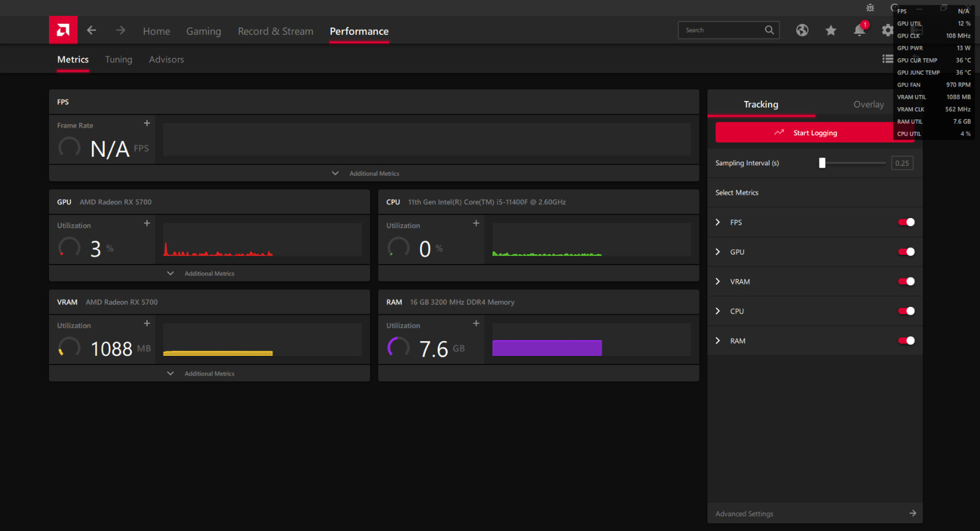Click the GPU utilization red graph
Viewport: 980px width, 531px height.
(x=263, y=239)
